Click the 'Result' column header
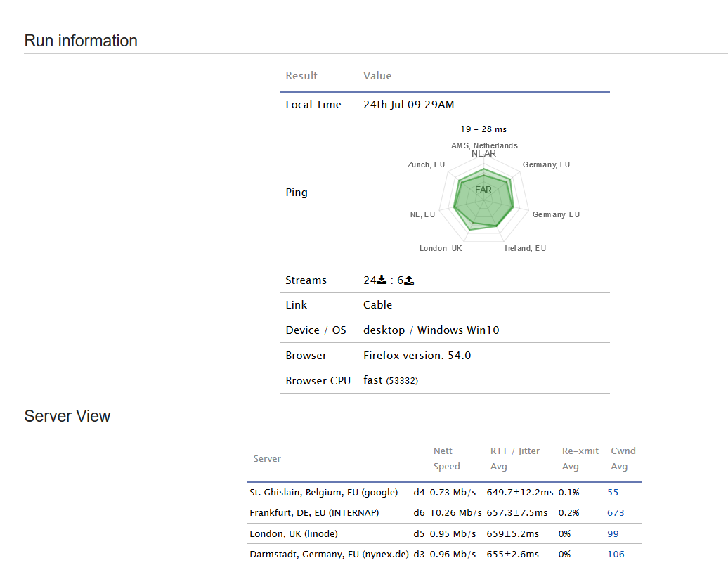728x570 pixels. pyautogui.click(x=301, y=76)
